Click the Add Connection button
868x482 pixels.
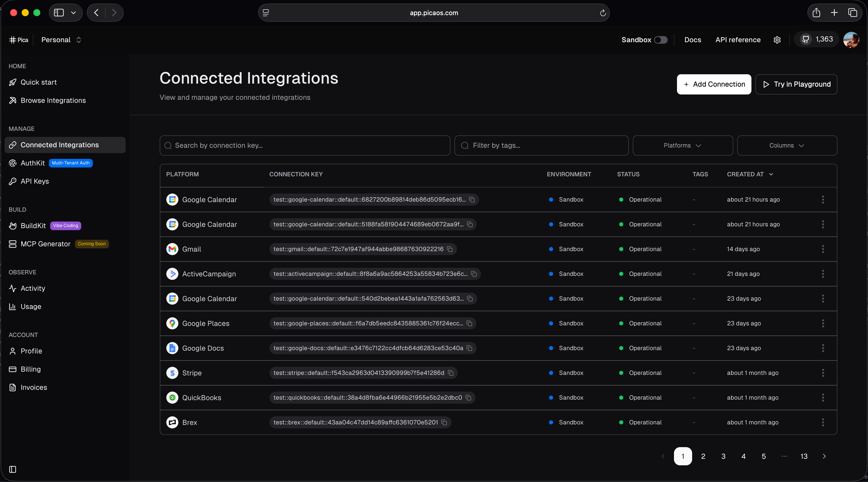tap(714, 84)
